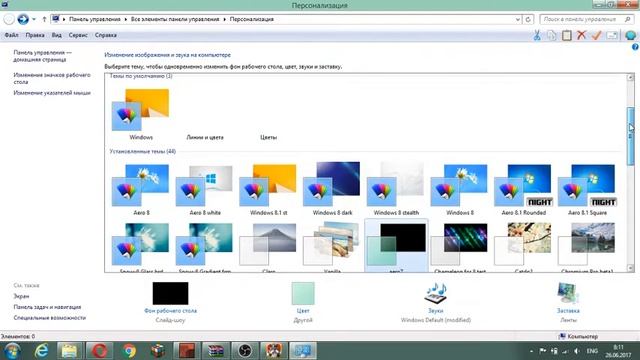Click the scissors Cut toolbar icon
The image size is (640, 360).
537,36
